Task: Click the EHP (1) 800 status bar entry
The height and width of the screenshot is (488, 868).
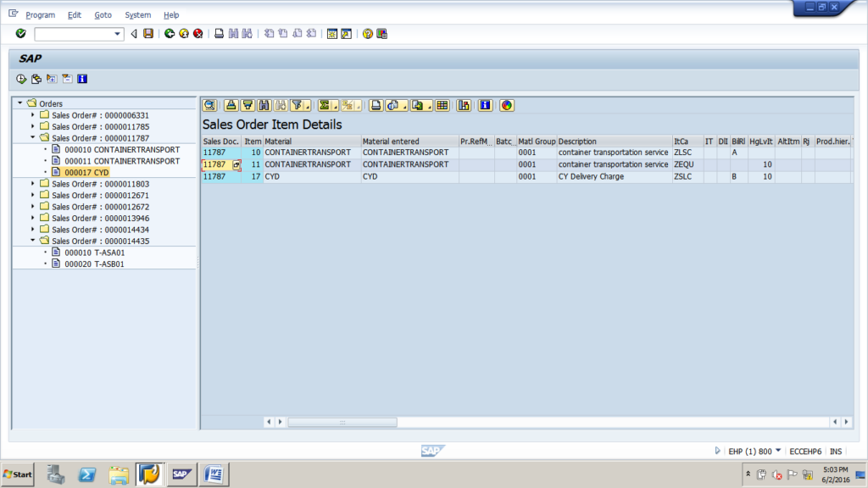Action: pyautogui.click(x=751, y=451)
